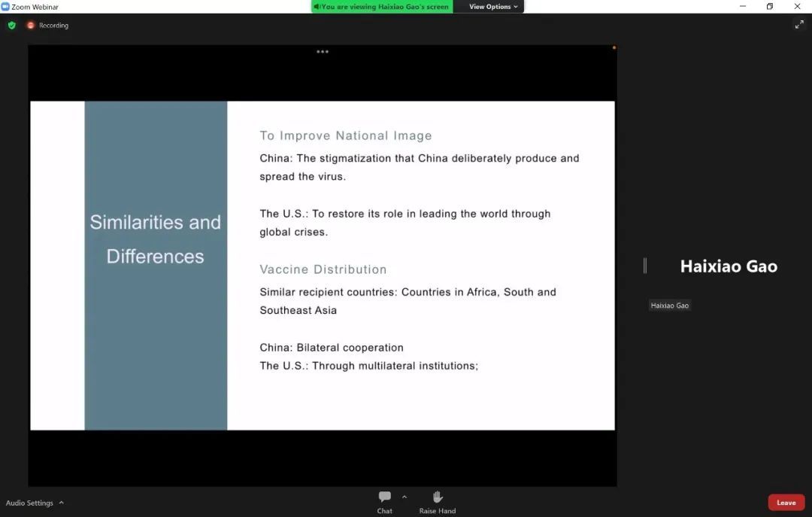
Task: Click 'The U.S.: Through multilateral institutions' line
Action: pos(368,366)
